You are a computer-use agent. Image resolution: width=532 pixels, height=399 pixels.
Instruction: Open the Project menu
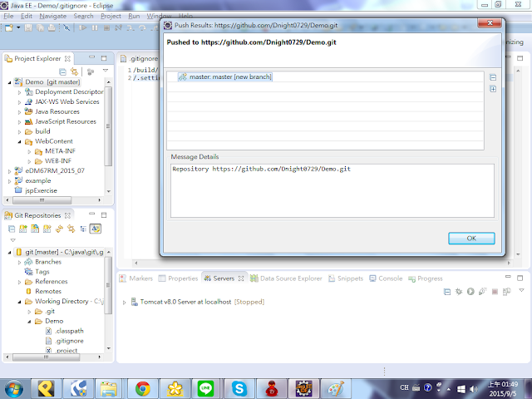(111, 16)
